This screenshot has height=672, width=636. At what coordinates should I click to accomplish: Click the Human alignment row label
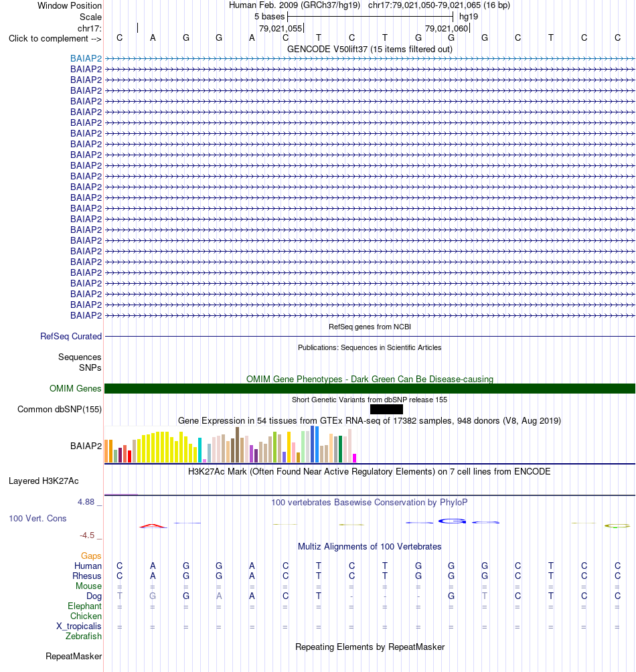(88, 566)
